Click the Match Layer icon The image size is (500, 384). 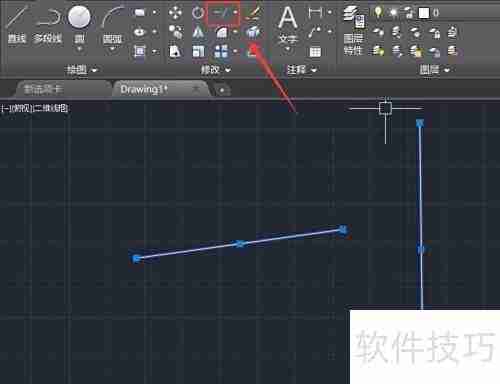coord(453,51)
